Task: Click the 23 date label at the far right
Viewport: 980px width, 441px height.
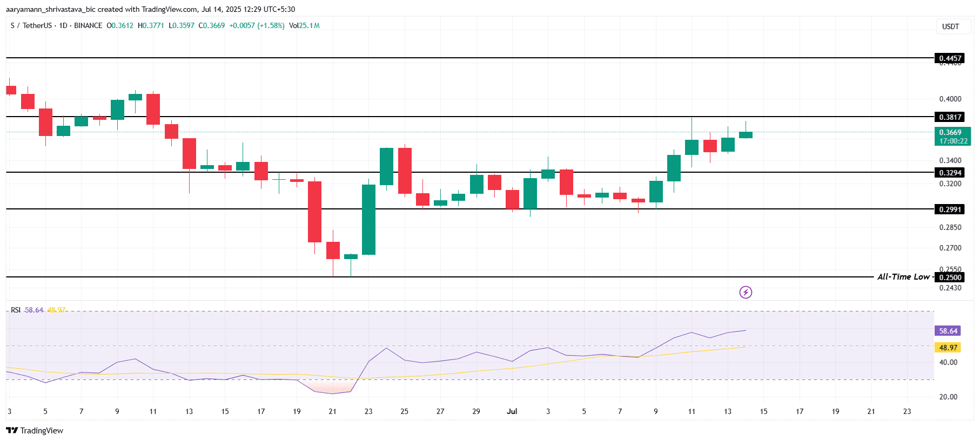Action: pos(907,411)
